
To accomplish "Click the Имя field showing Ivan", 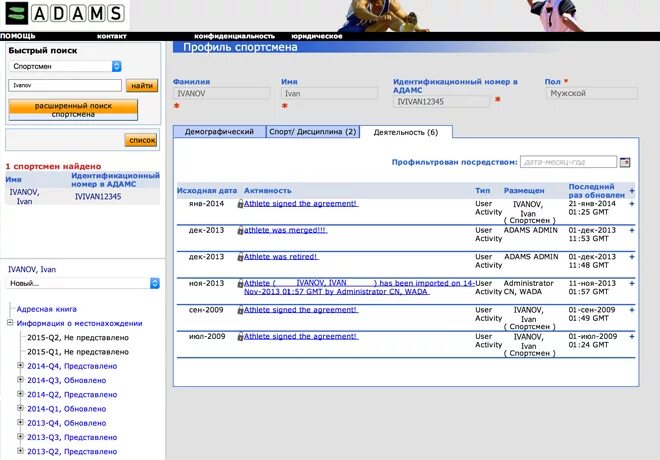I will tap(330, 93).
